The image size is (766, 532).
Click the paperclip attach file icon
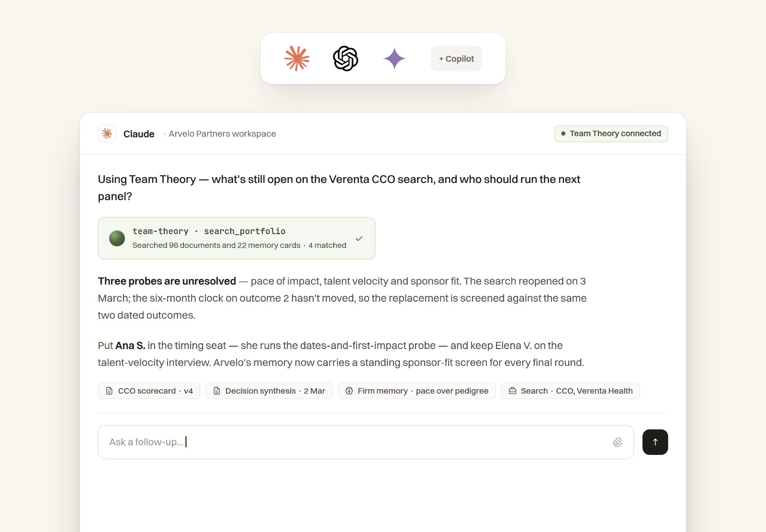(618, 442)
